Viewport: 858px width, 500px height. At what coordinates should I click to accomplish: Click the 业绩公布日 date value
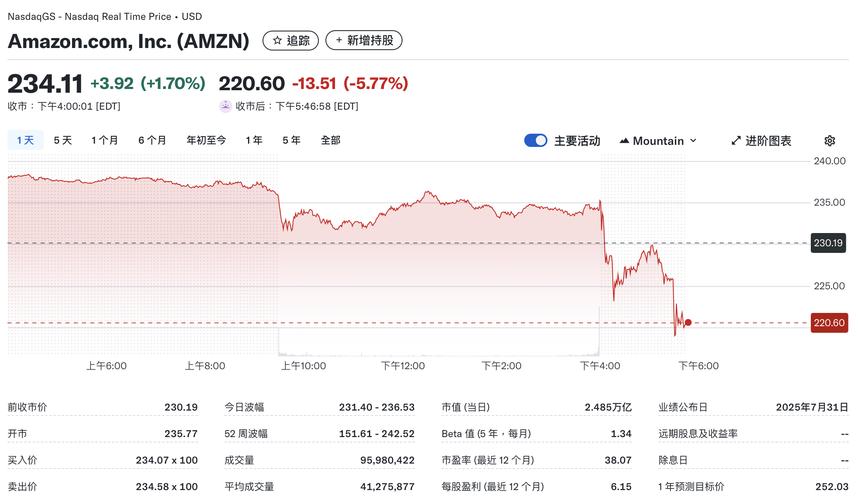tap(812, 408)
